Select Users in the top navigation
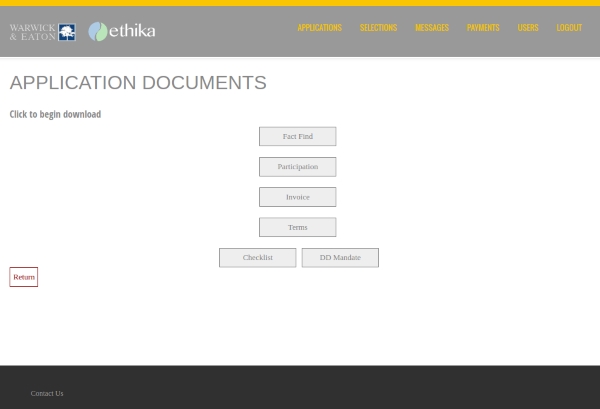This screenshot has height=409, width=600. tap(528, 28)
